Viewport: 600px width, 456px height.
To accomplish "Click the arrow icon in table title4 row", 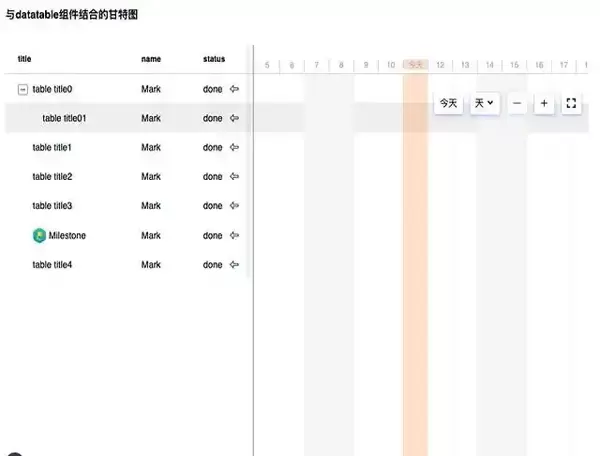I will (235, 265).
